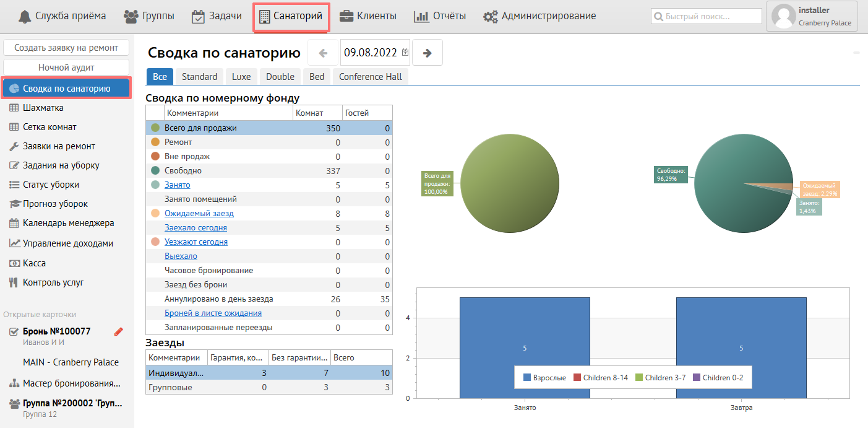Screen dimensions: 868x428
Task: Open the Ожидаемый заезд link
Action: (199, 214)
